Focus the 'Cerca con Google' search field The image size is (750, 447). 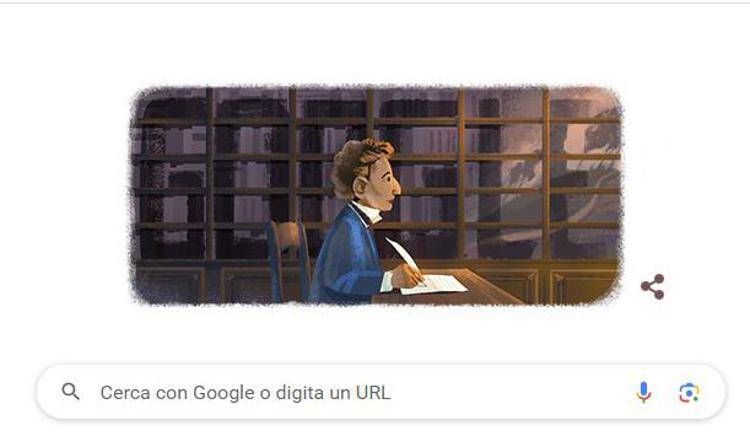381,392
